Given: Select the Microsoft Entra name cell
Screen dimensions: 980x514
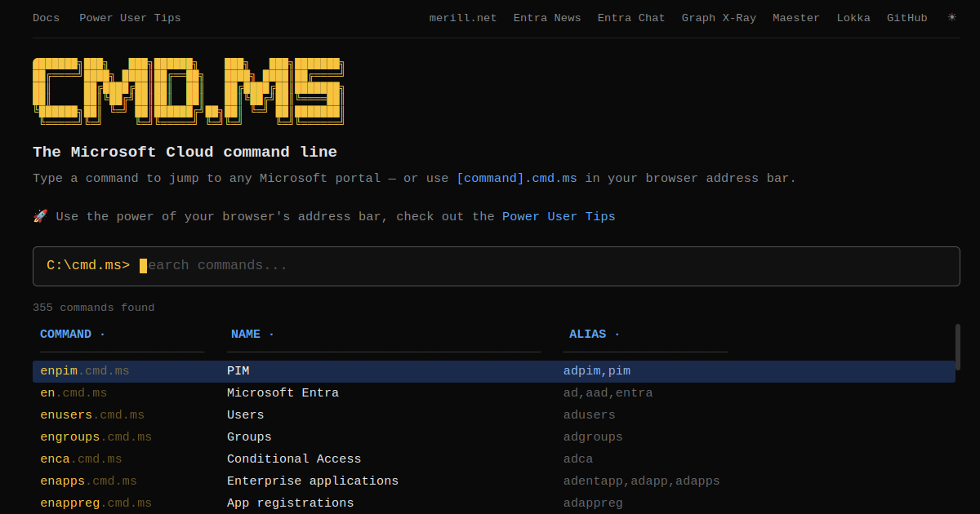Looking at the screenshot, I should pos(283,393).
